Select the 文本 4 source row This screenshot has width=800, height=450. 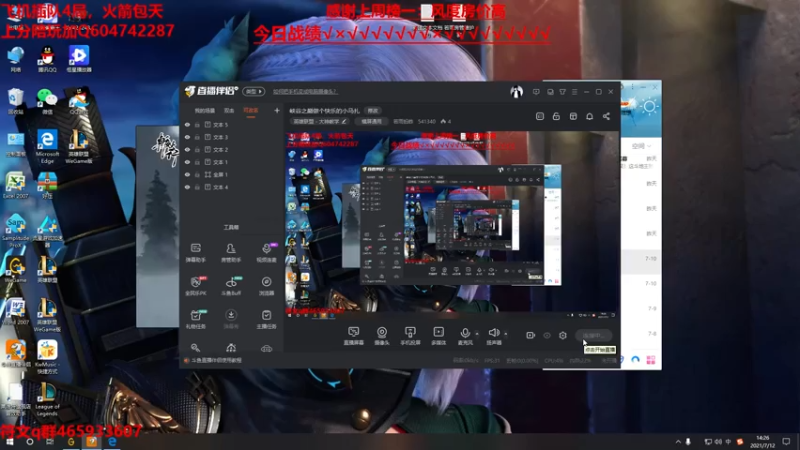[232, 187]
